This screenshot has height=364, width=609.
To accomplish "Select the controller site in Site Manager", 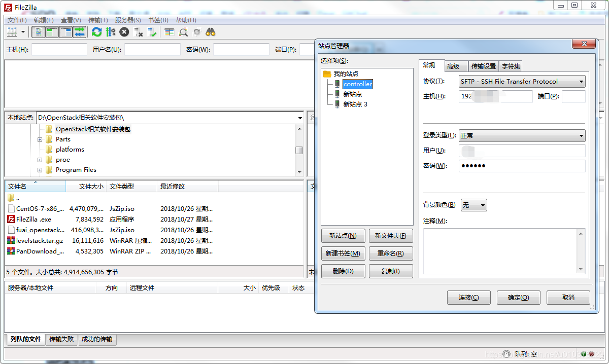I will [358, 84].
